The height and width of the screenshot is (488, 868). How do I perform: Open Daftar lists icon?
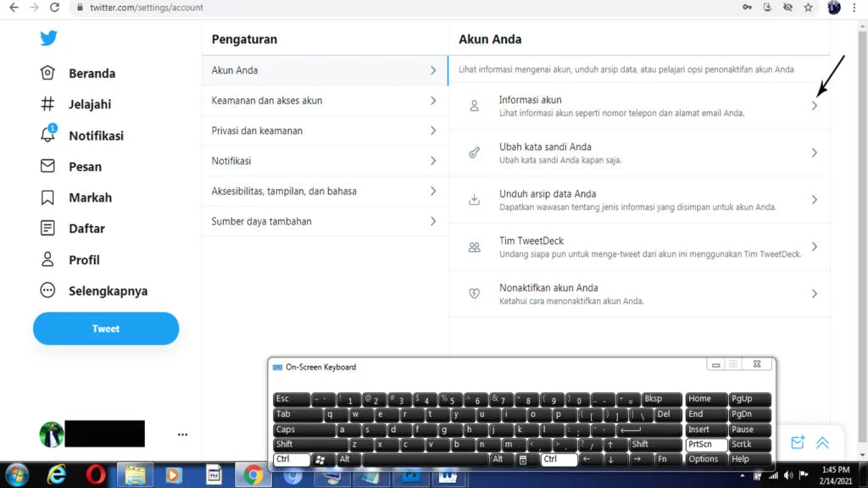click(47, 228)
